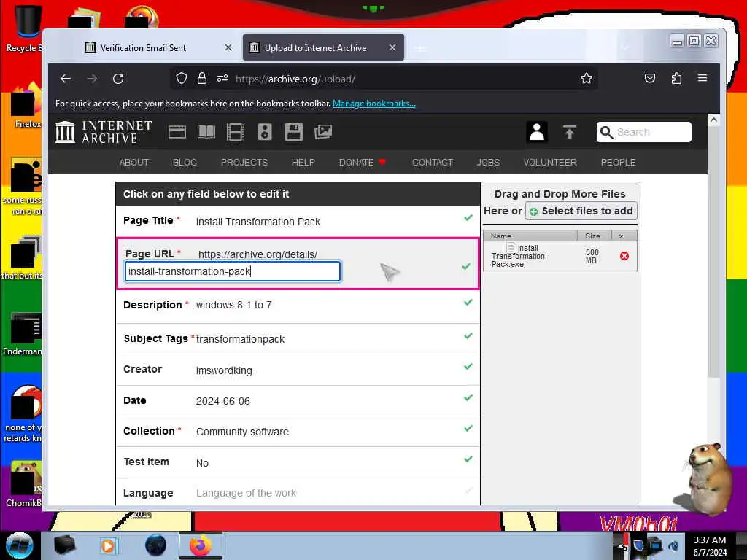Screen dimensions: 747x560
Task: Sort file list by Size column
Action: pos(592,236)
